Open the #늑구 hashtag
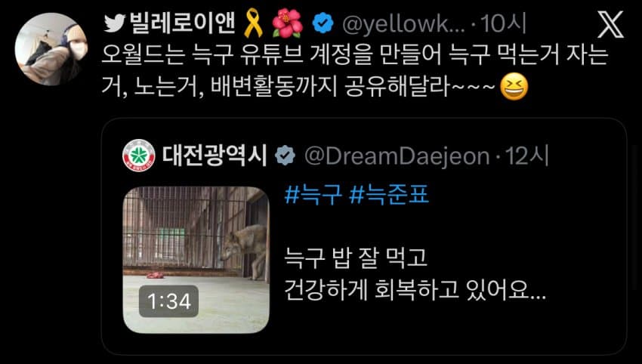This screenshot has width=642, height=364. (x=313, y=194)
